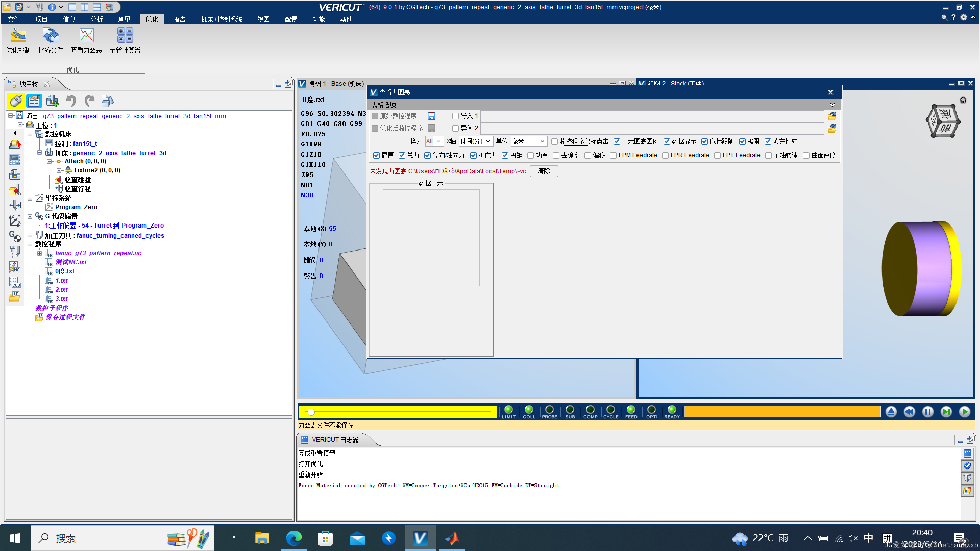
Task: Click the browse folder icon for 导入 2
Action: 832,129
